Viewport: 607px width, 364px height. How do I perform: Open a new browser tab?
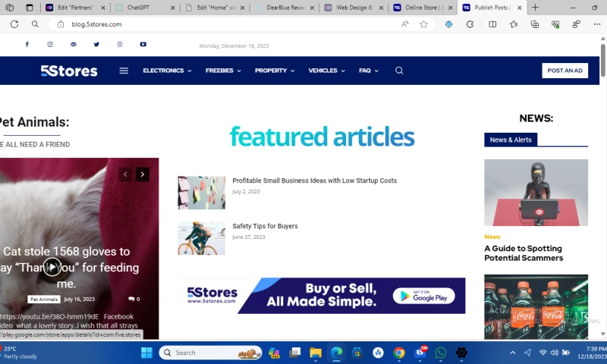[535, 8]
